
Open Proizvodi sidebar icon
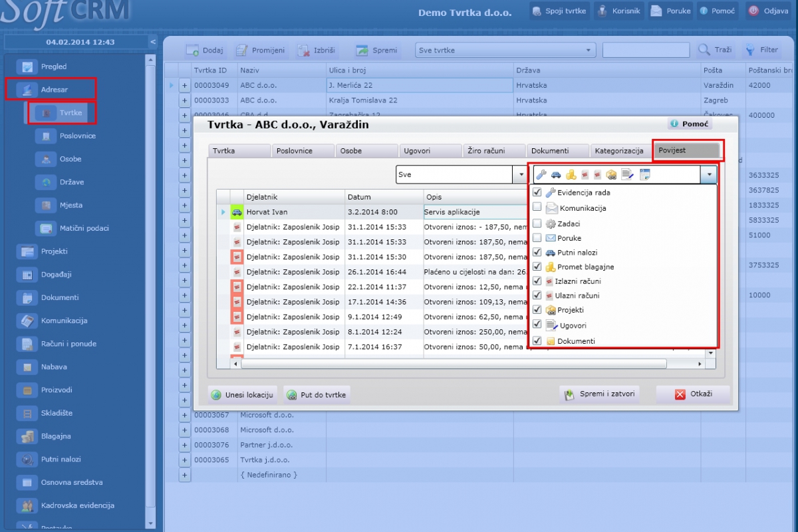coord(27,390)
